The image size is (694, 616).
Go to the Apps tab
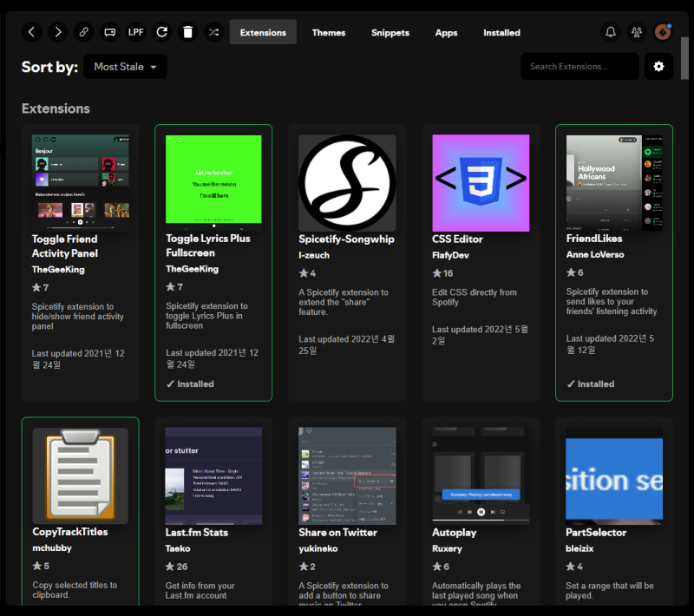coord(446,33)
